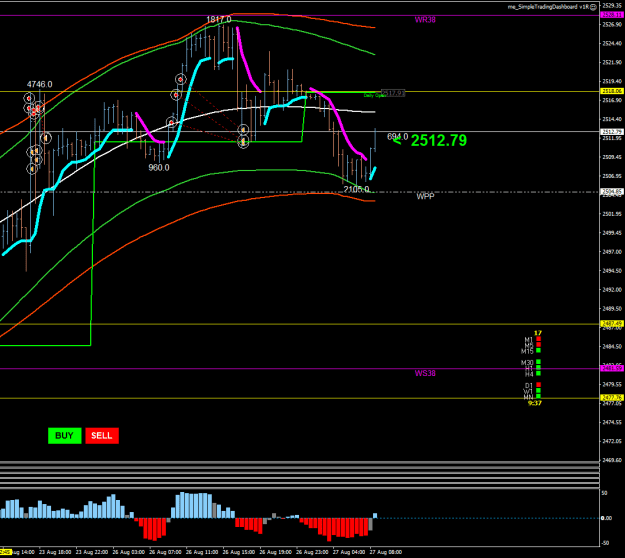Viewport: 625px width, 558px height.
Task: Click the 2105.0 swing low label
Action: 356,189
